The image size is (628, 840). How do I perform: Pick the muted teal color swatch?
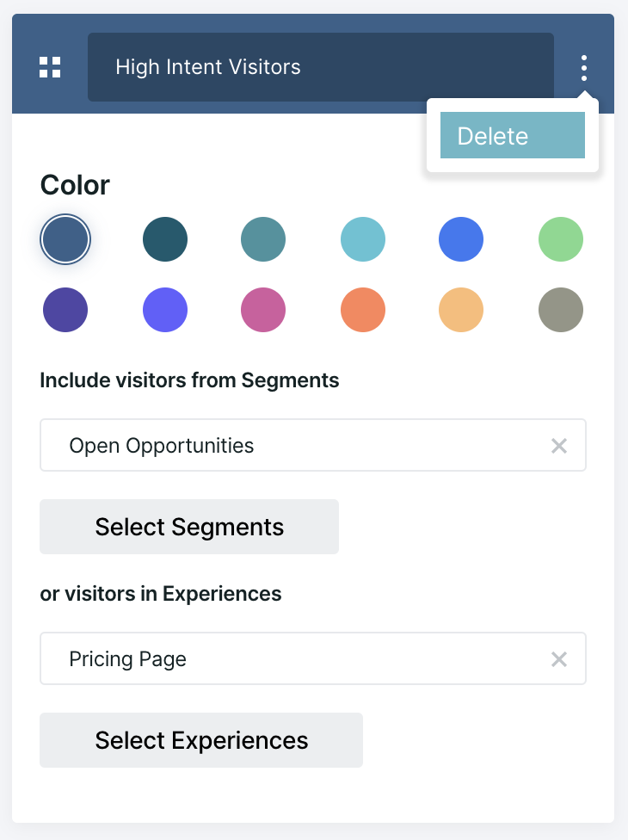(263, 239)
